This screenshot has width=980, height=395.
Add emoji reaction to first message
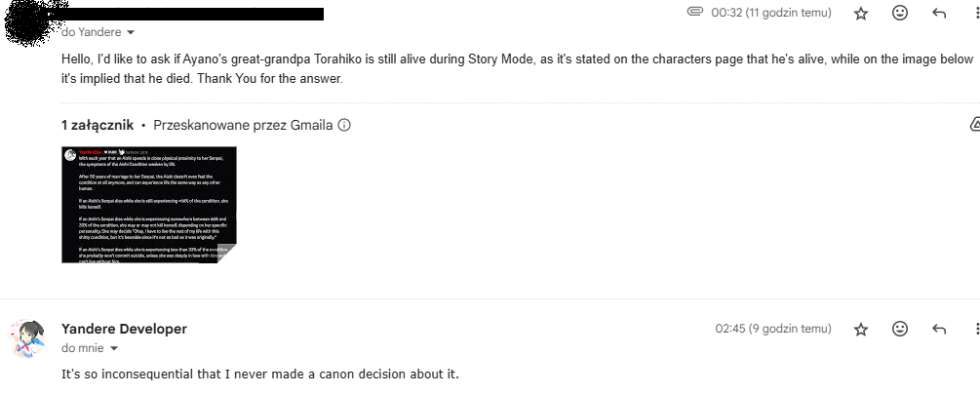[x=900, y=14]
